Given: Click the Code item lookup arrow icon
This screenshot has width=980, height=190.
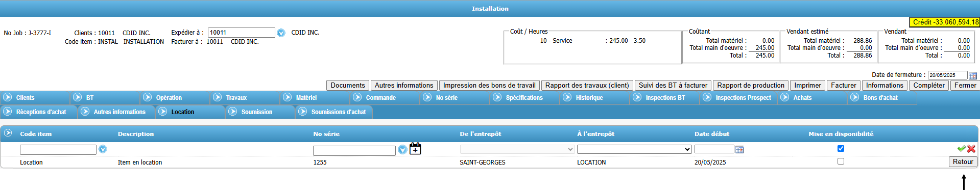Looking at the screenshot, I should click(103, 149).
